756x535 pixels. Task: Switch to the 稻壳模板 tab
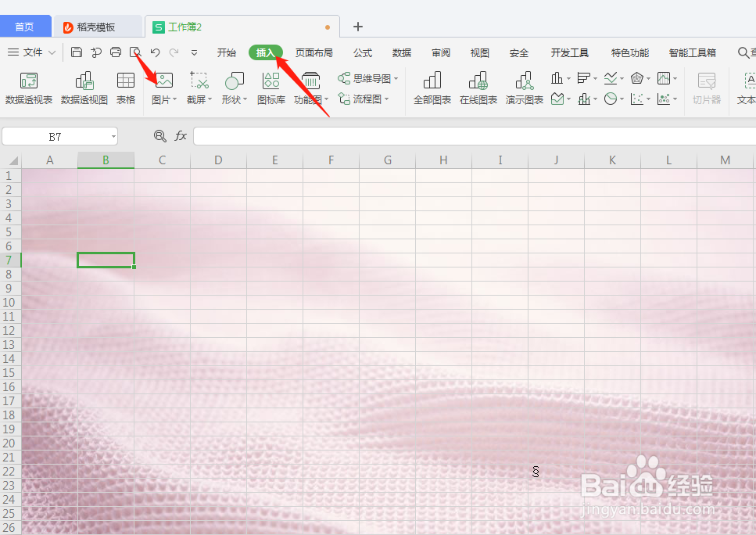click(97, 26)
